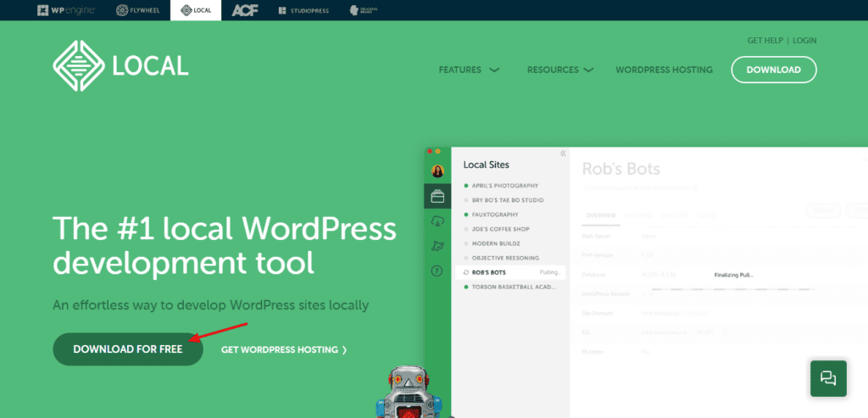
Task: Follow the Get WordPress Hosting link
Action: (x=283, y=349)
